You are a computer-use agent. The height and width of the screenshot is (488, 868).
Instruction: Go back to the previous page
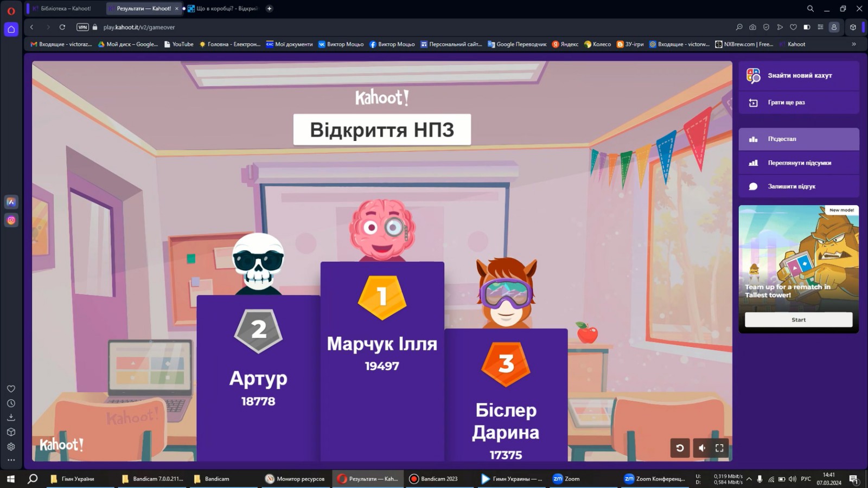(x=32, y=27)
